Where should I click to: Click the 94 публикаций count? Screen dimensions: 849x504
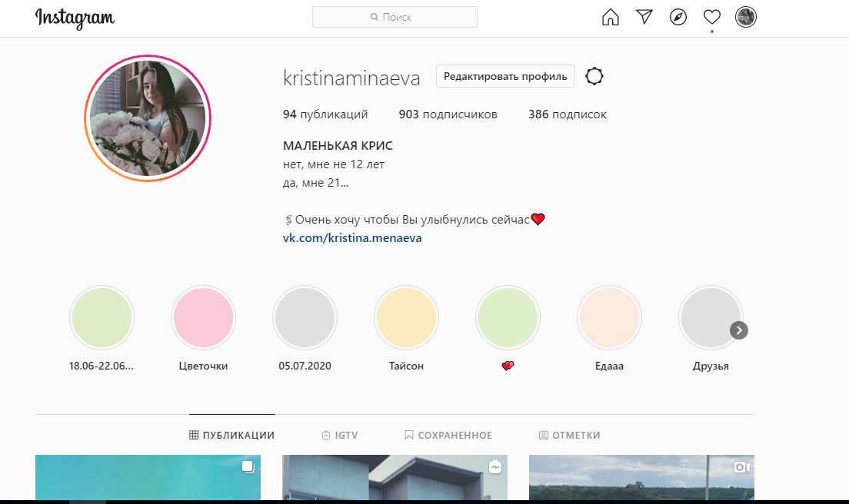point(325,114)
